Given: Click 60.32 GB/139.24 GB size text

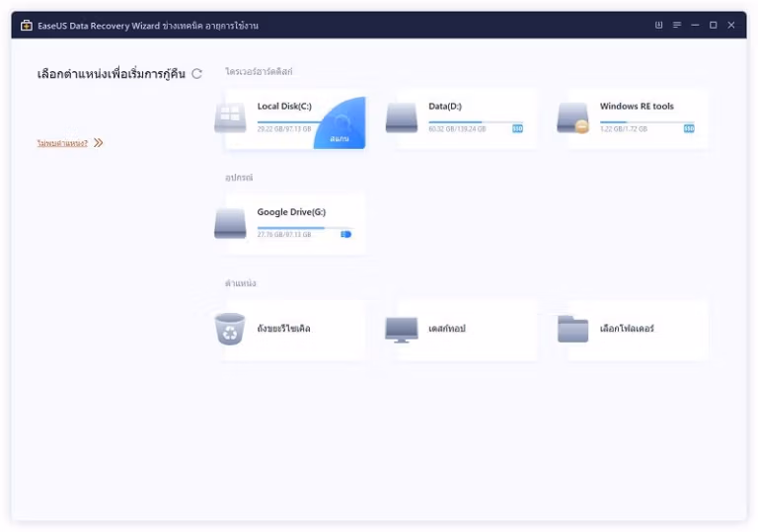Looking at the screenshot, I should point(457,129).
